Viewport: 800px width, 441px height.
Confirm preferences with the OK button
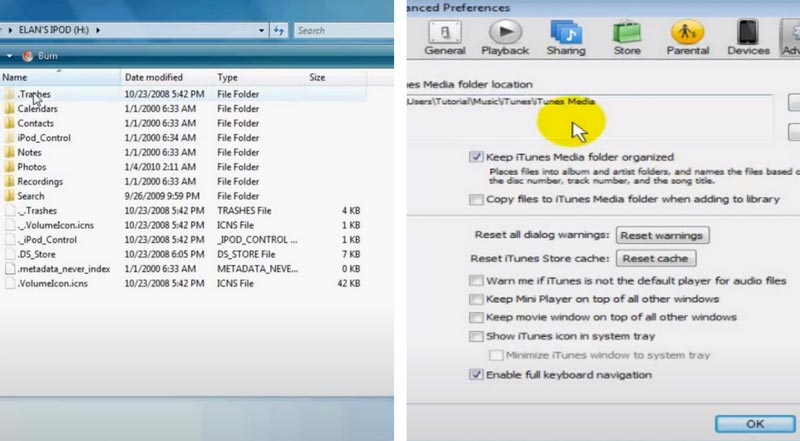click(x=755, y=424)
